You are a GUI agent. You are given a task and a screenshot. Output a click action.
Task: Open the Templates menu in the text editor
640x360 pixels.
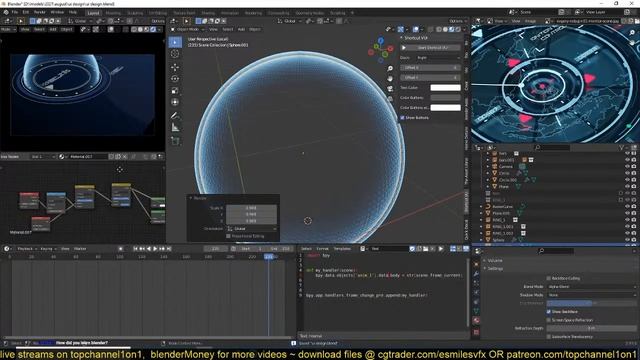342,249
